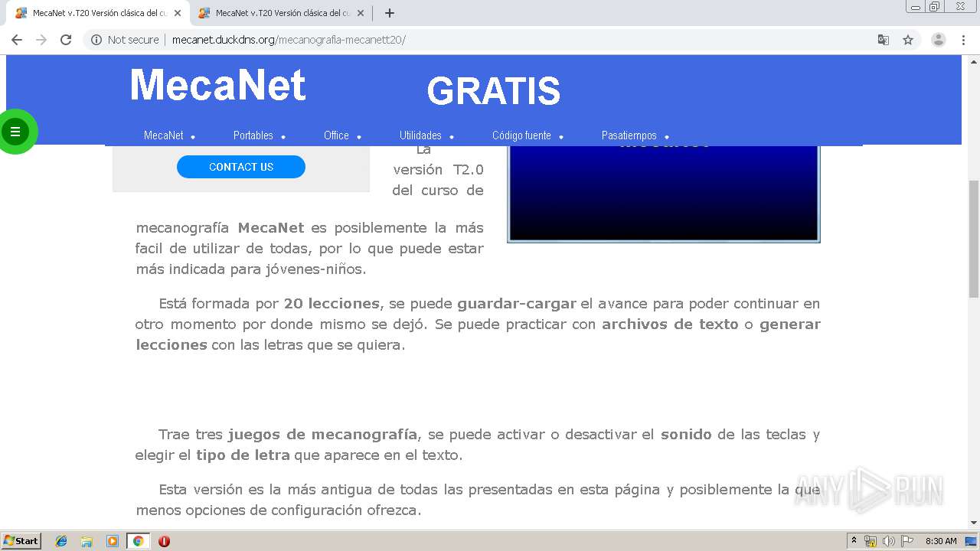The image size is (980, 551).
Task: Expand Pasatiempos navigation menu
Action: click(635, 135)
